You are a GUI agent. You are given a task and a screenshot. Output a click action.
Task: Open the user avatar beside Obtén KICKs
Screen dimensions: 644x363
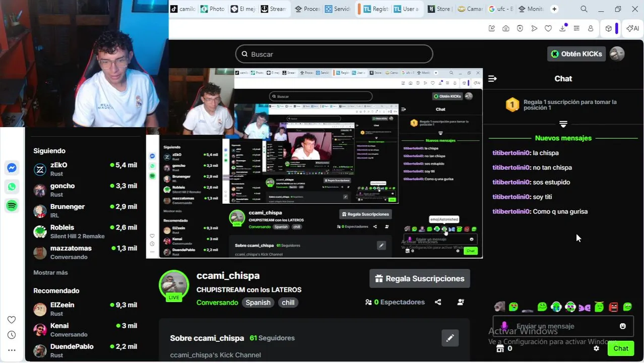coord(617,54)
